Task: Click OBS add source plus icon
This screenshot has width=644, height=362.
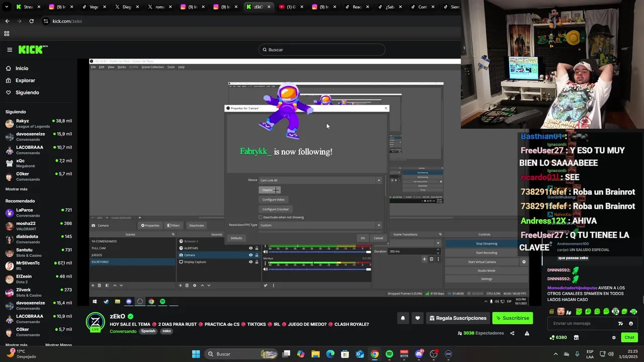Action: tap(180, 286)
